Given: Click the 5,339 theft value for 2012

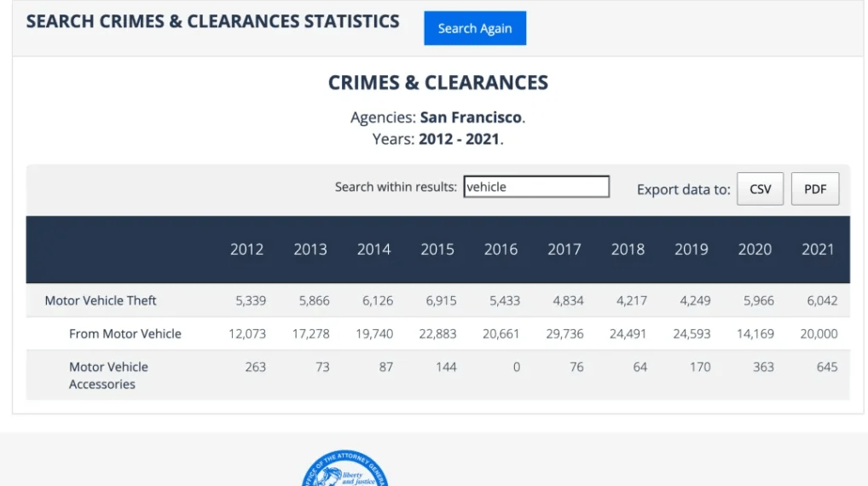Looking at the screenshot, I should [x=251, y=301].
